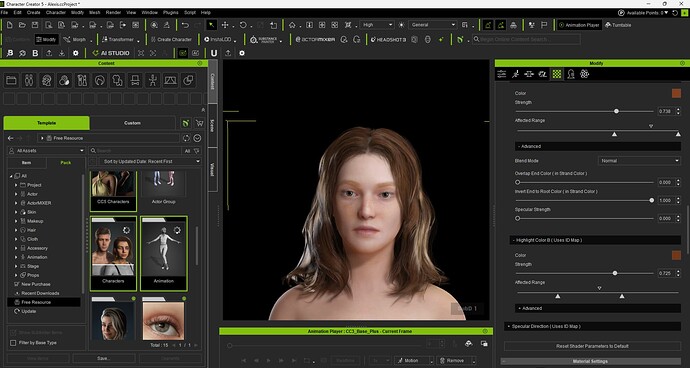Open the ActorMixer tool
The image size is (690, 368).
[315, 39]
